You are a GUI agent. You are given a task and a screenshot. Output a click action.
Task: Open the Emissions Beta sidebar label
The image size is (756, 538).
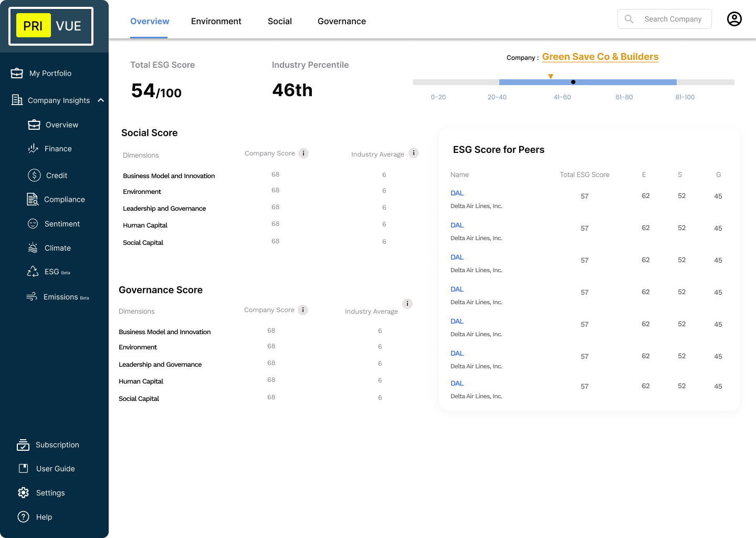click(66, 297)
